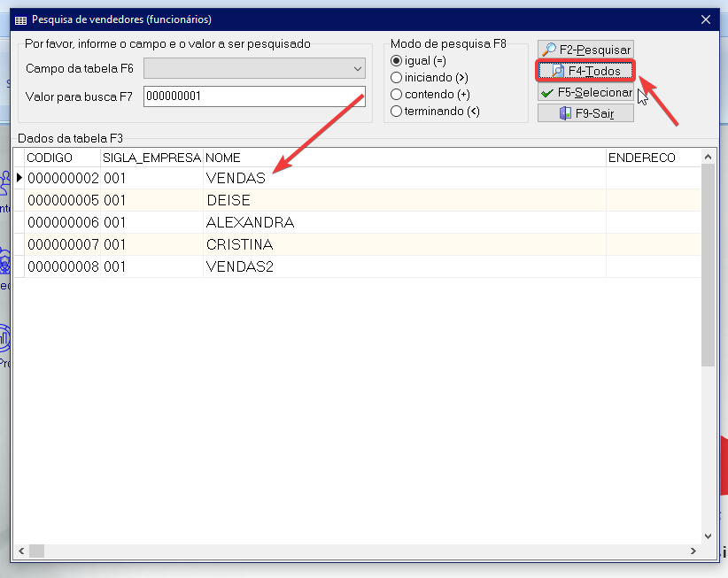Open the Campo da tabela F6 dropdown

pyautogui.click(x=255, y=69)
